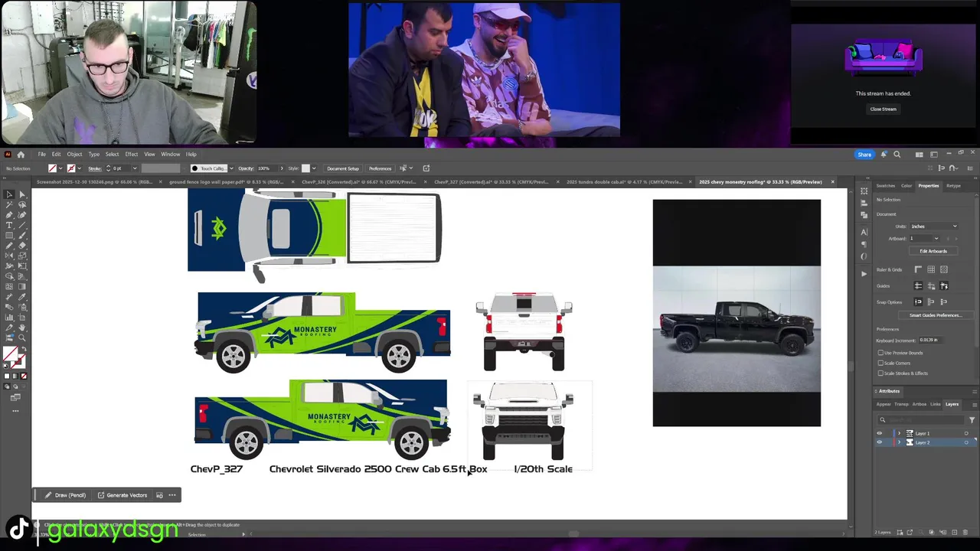Click the Smart Guides Preferences button
Image resolution: width=980 pixels, height=551 pixels.
[936, 315]
